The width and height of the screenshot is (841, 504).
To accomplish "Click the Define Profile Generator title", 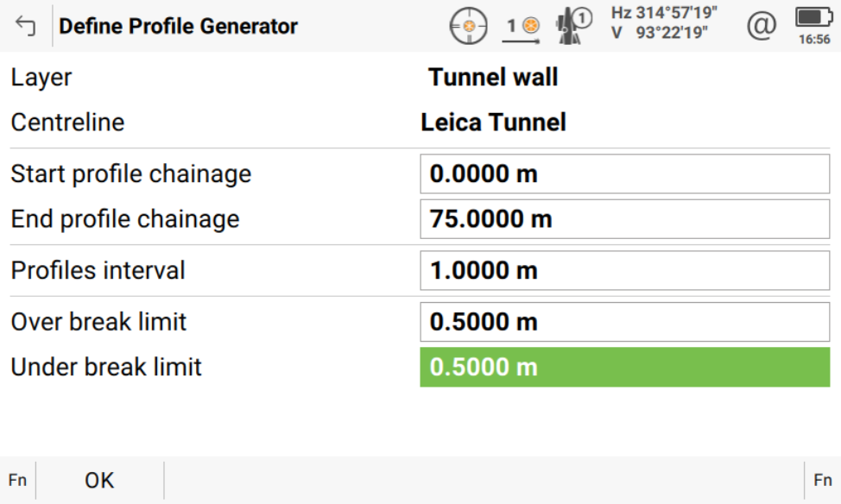I will [x=178, y=27].
